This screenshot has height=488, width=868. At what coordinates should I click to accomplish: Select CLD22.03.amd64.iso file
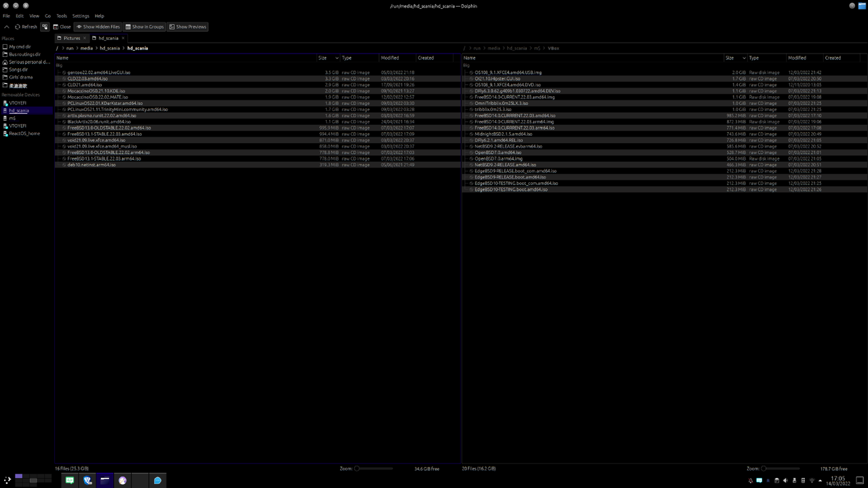tap(87, 79)
